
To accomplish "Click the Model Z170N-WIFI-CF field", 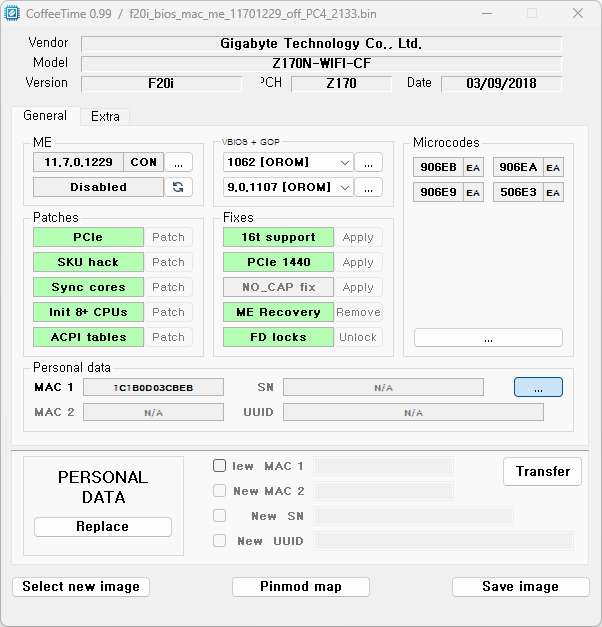I will click(x=322, y=64).
